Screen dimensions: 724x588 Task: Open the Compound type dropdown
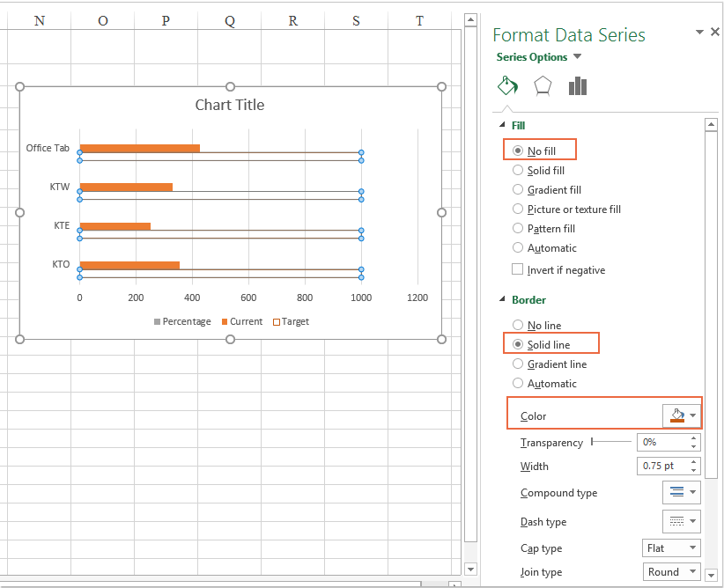pyautogui.click(x=681, y=492)
